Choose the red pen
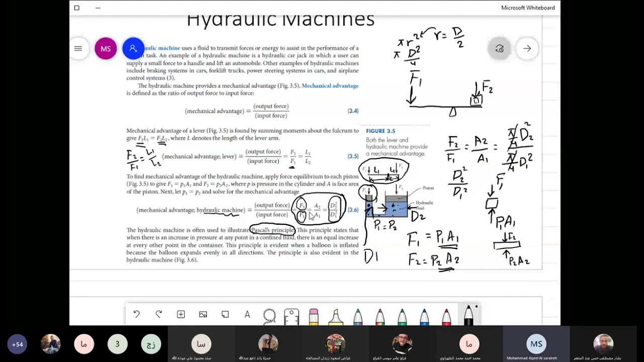The width and height of the screenshot is (644, 362). click(x=446, y=317)
